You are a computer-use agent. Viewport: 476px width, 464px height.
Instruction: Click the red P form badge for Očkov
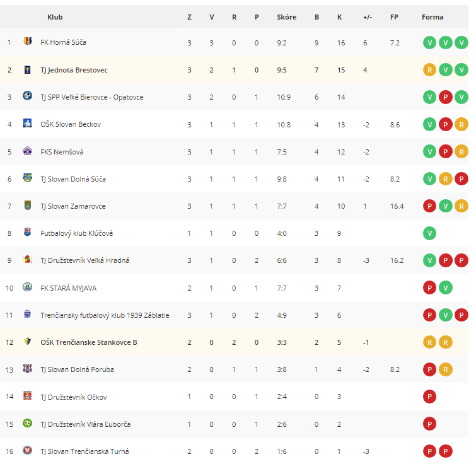(x=429, y=397)
